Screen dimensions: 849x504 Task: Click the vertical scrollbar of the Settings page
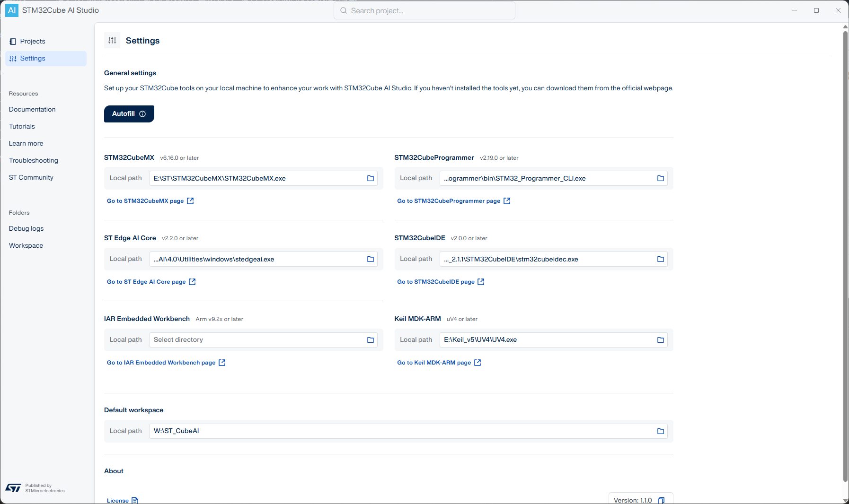pos(845,256)
